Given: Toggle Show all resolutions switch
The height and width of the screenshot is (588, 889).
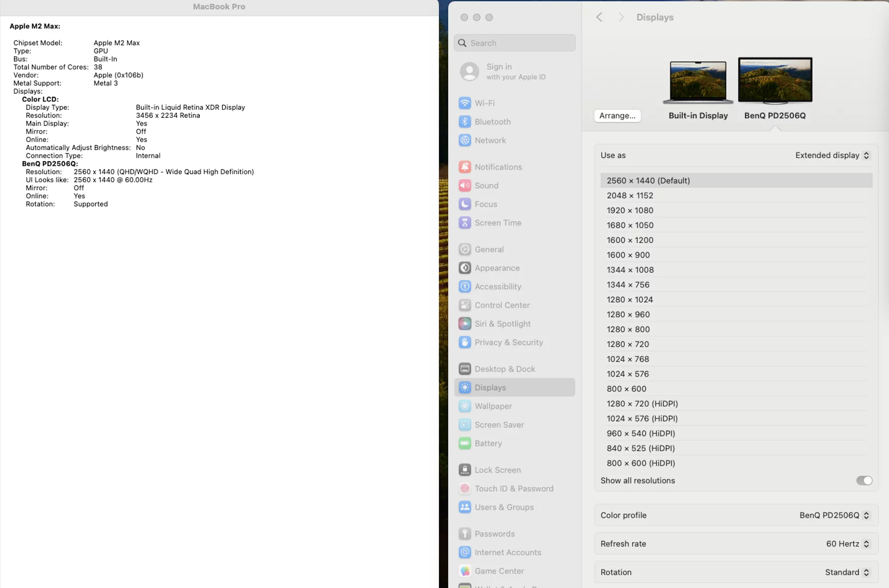Looking at the screenshot, I should coord(864,480).
